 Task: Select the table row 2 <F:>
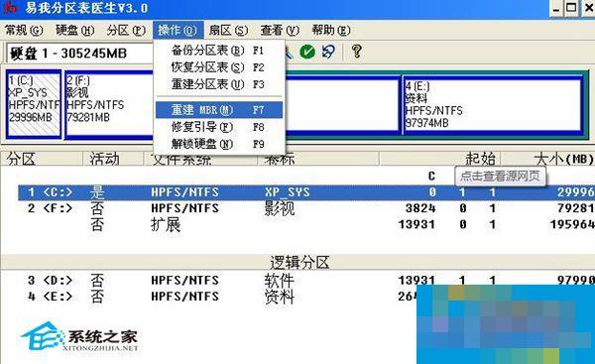click(x=306, y=208)
